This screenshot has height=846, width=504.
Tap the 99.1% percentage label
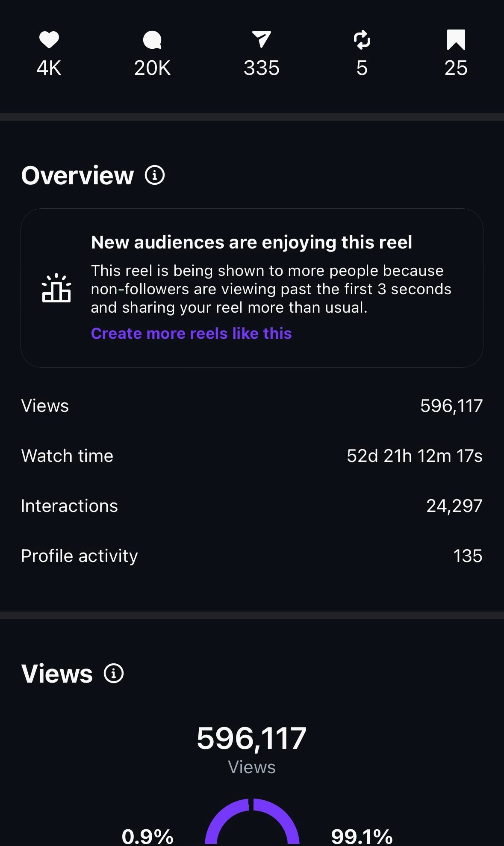[362, 836]
